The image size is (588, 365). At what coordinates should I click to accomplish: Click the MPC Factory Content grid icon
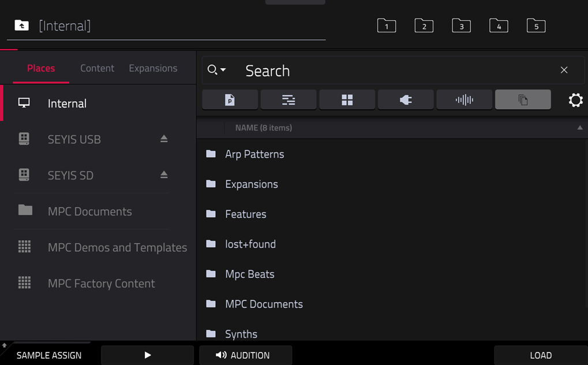(24, 283)
